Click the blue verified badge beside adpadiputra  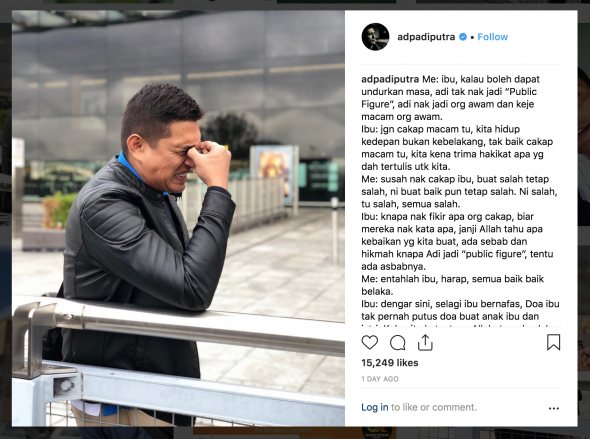pos(463,36)
